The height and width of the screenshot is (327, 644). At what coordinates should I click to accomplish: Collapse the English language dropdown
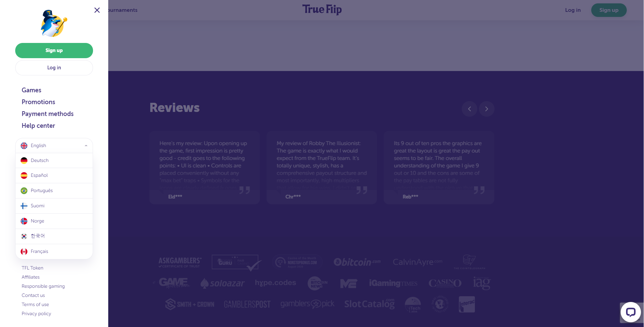54,145
